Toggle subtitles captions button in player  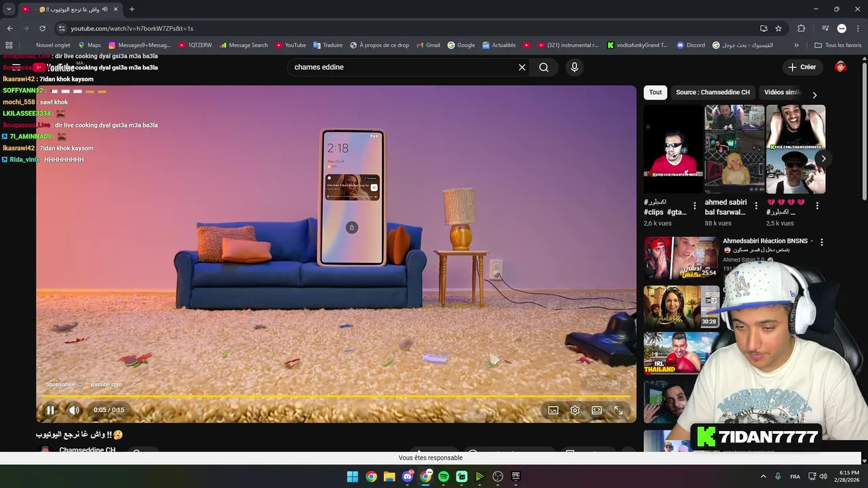click(x=553, y=410)
